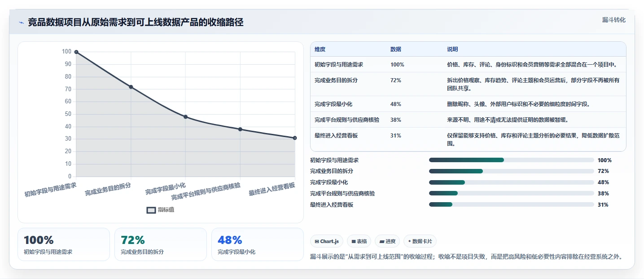
Task: Click table cell 完成字段最小化
Action: click(x=333, y=104)
